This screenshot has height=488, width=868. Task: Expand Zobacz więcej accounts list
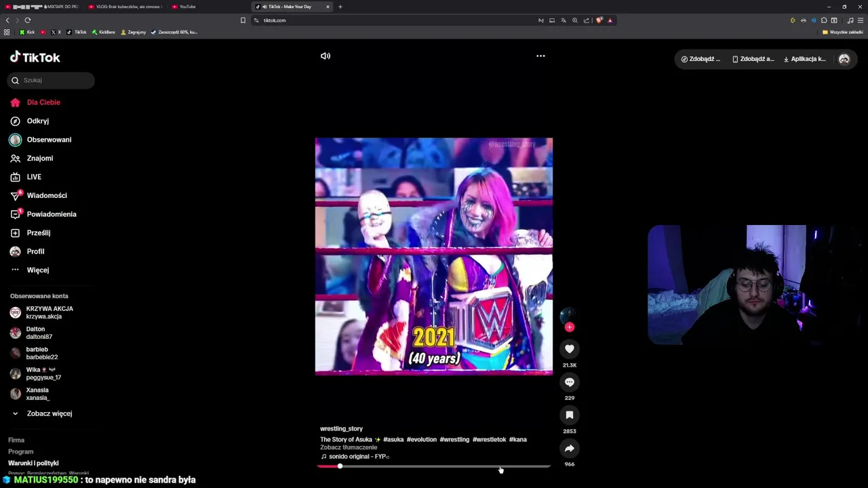[42, 413]
